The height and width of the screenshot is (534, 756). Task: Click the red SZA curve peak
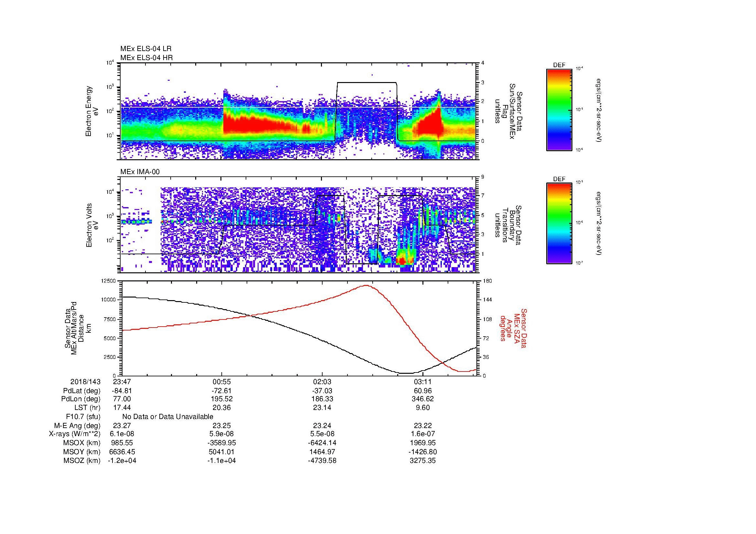[x=366, y=285]
